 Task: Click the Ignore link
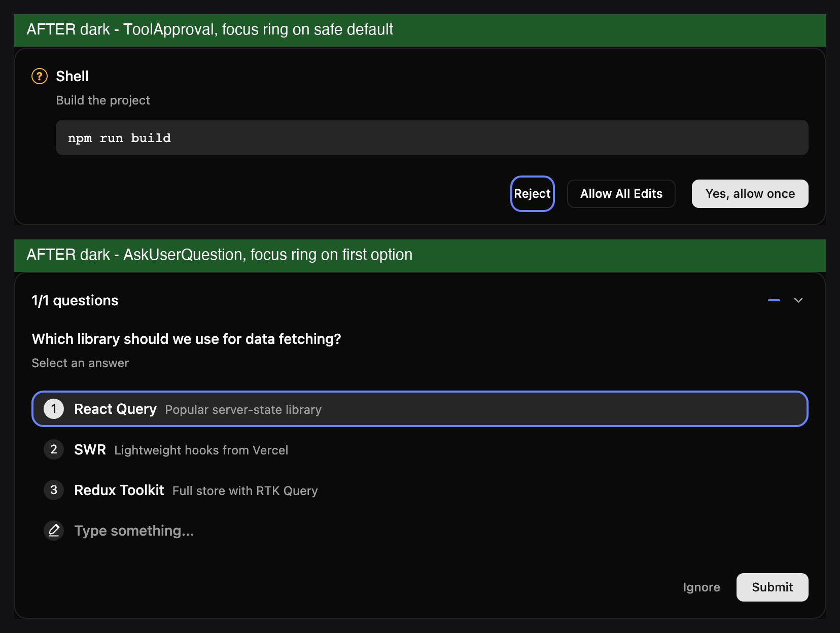point(702,587)
